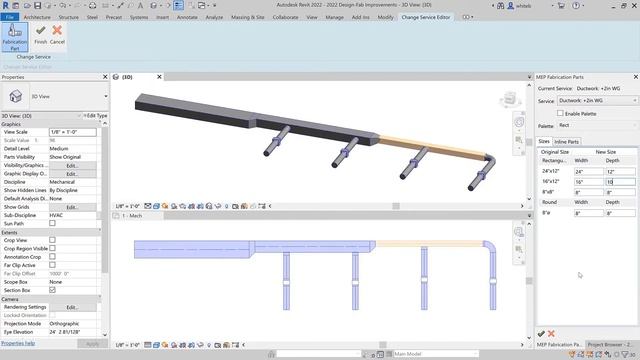Image resolution: width=640 pixels, height=360 pixels.
Task: Click the Switch Windows icon in quick access toolbar
Action: point(202,6)
